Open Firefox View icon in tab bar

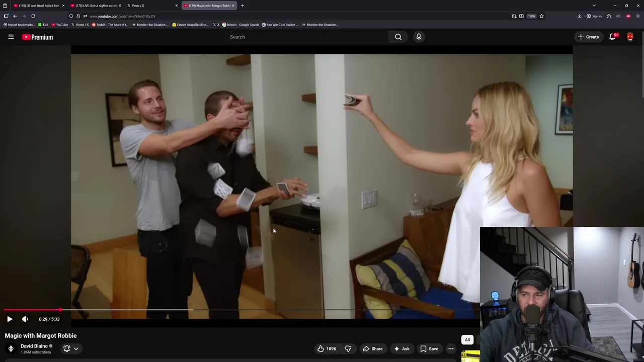(x=5, y=6)
